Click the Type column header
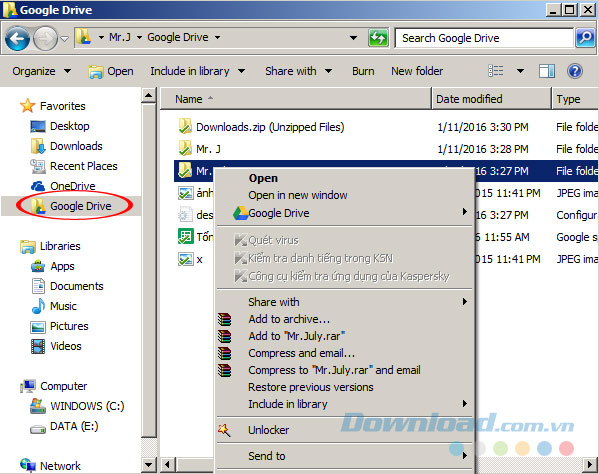This screenshot has width=599, height=474. pyautogui.click(x=575, y=99)
